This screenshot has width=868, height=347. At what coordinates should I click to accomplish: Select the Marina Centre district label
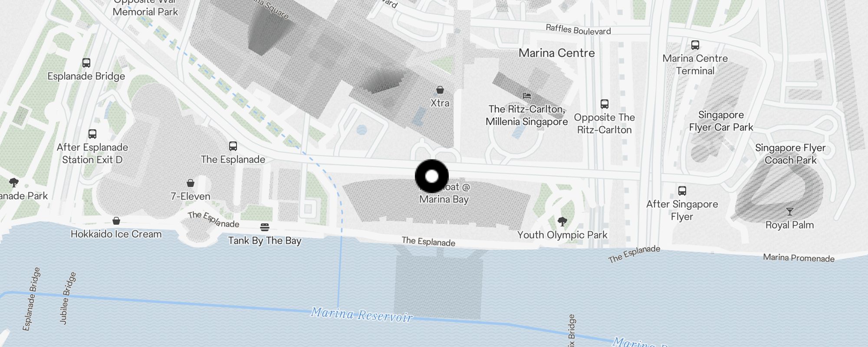tap(557, 53)
